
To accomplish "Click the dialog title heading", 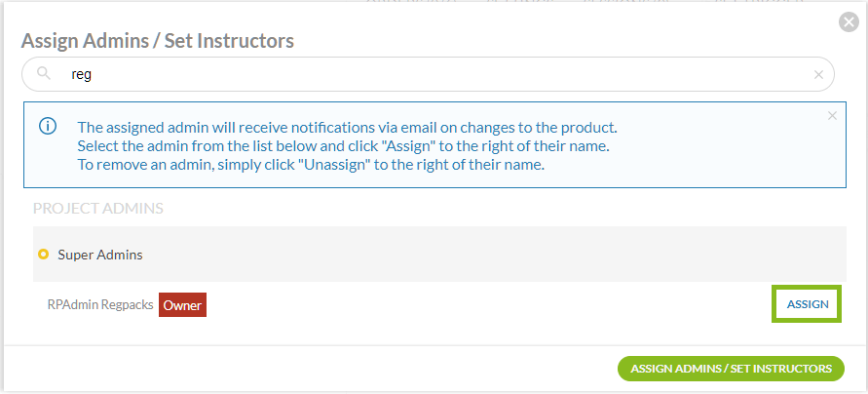I will (x=158, y=41).
